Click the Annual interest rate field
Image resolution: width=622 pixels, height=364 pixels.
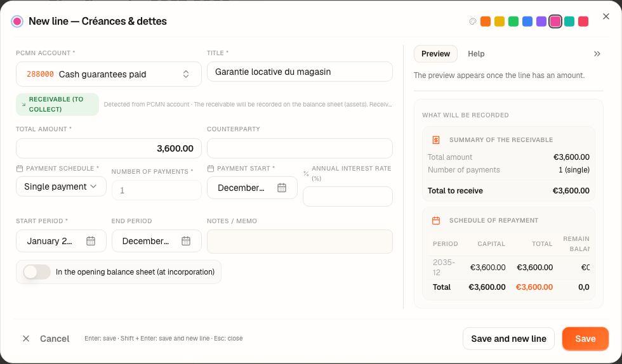pyautogui.click(x=348, y=197)
